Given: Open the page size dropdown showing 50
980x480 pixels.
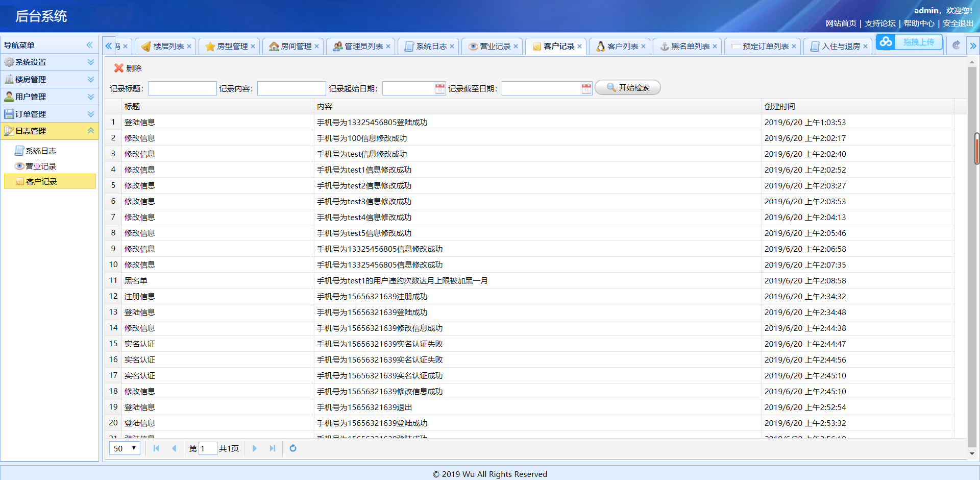Looking at the screenshot, I should tap(125, 448).
